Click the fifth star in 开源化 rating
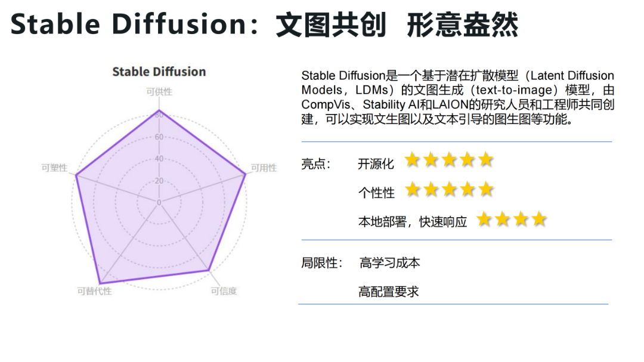The height and width of the screenshot is (362, 644). 485,159
